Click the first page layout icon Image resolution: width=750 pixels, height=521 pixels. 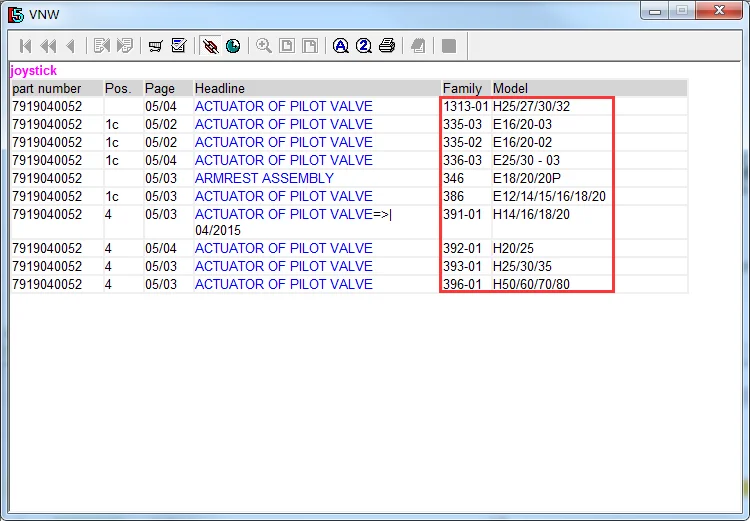pyautogui.click(x=287, y=46)
